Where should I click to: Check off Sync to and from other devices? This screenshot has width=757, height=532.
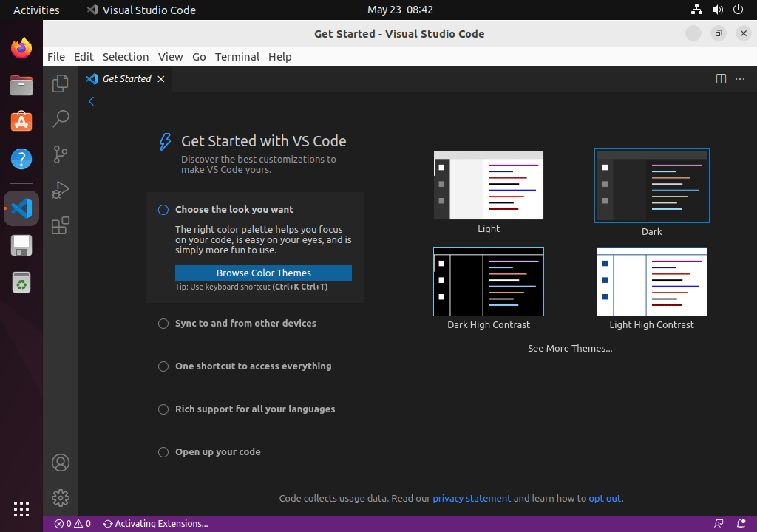click(x=163, y=323)
